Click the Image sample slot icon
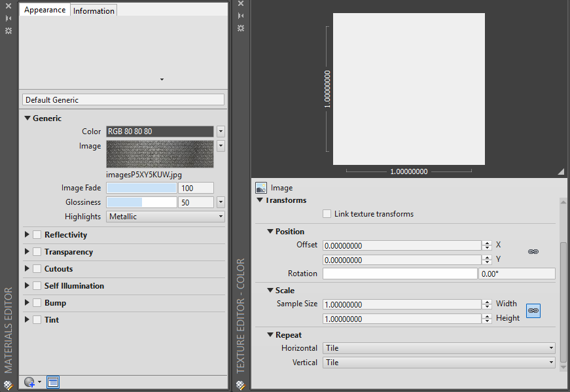This screenshot has height=392, width=570. 262,187
